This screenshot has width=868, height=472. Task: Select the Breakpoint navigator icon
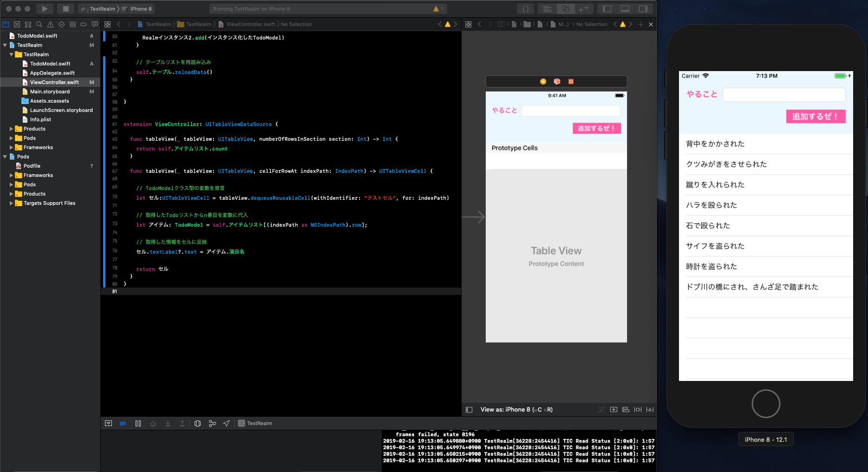tap(84, 24)
